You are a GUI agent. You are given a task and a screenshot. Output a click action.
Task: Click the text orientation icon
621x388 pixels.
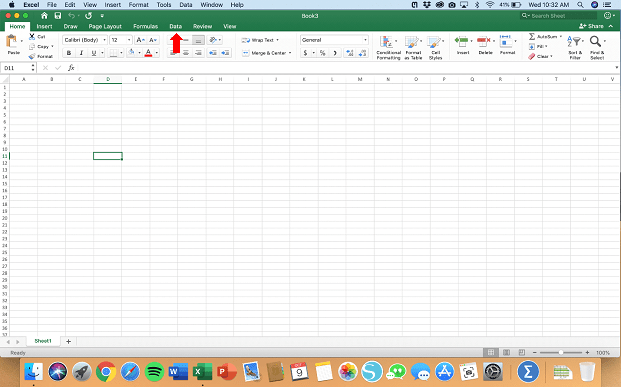pos(213,40)
